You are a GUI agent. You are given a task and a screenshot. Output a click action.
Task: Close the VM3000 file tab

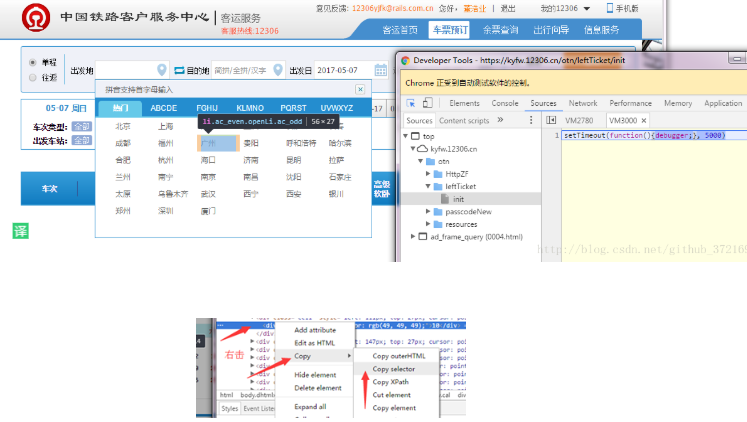click(644, 121)
